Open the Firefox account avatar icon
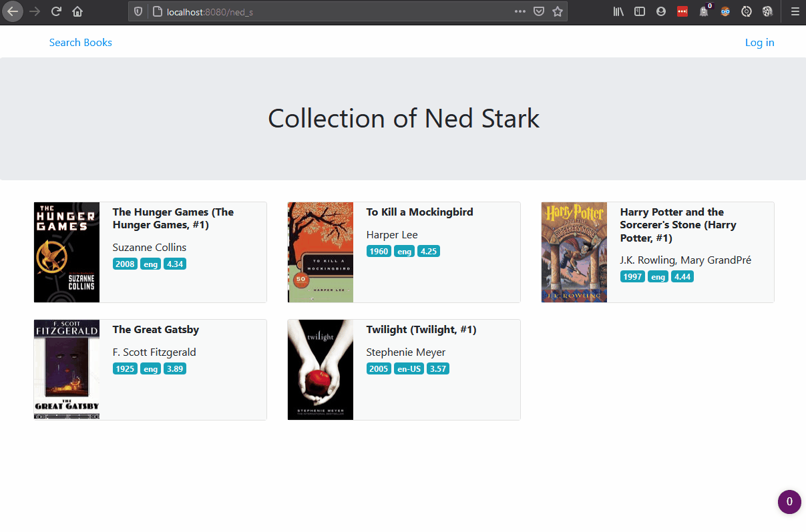Screen dimensions: 806x532 coord(661,11)
